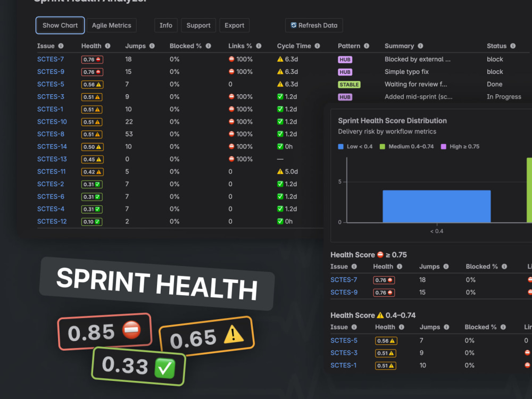Click Refresh Data button
532x399 pixels.
coord(314,26)
